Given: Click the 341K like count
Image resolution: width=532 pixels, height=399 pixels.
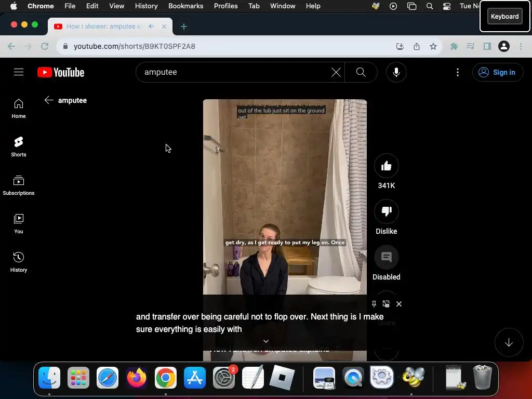Looking at the screenshot, I should pos(386,185).
